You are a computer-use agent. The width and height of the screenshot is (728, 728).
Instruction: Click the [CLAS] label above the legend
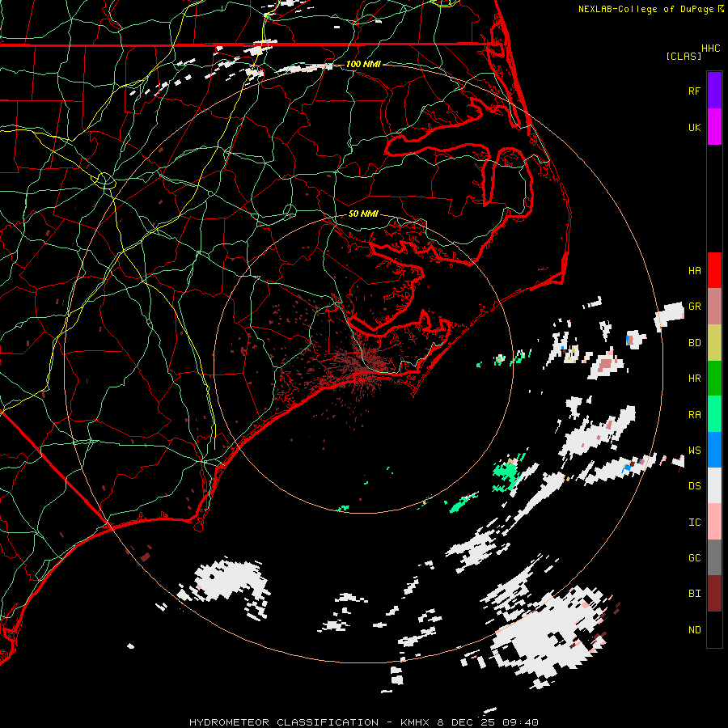pos(684,56)
